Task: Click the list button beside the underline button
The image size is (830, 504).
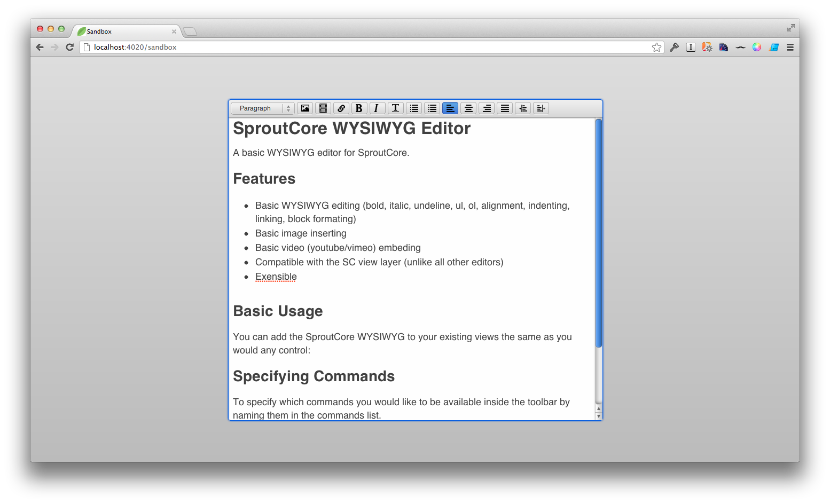Action: pyautogui.click(x=414, y=108)
